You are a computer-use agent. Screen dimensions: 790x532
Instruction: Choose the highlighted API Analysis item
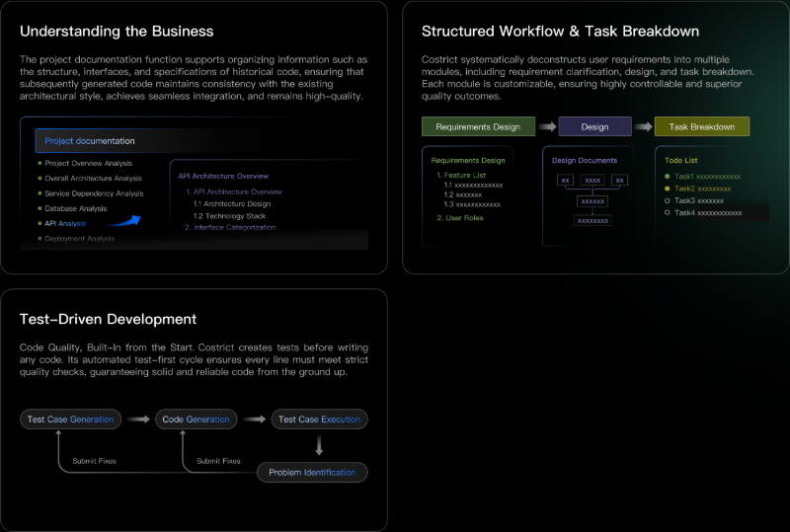pyautogui.click(x=65, y=224)
